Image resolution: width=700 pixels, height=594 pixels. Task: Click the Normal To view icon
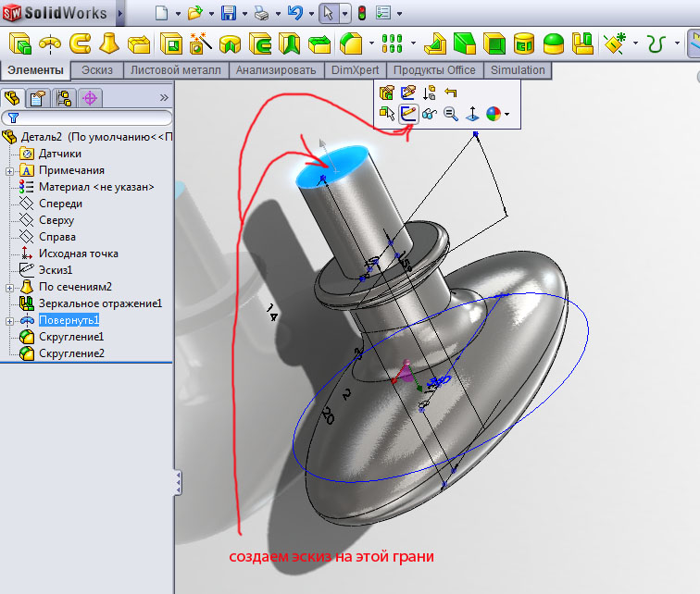point(471,114)
